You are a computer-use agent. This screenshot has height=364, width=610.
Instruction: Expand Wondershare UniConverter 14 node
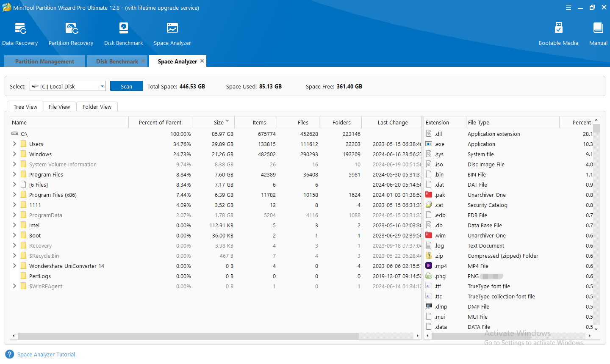coord(14,266)
